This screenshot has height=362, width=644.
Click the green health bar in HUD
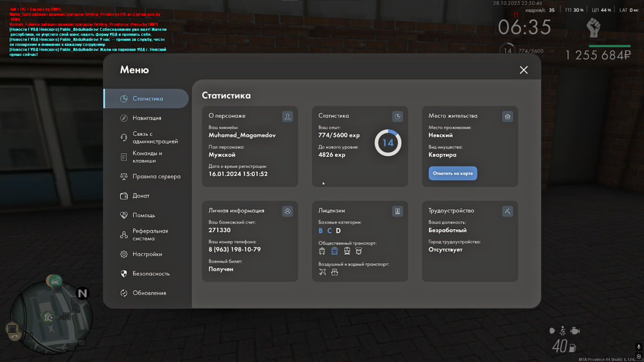[x=610, y=46]
